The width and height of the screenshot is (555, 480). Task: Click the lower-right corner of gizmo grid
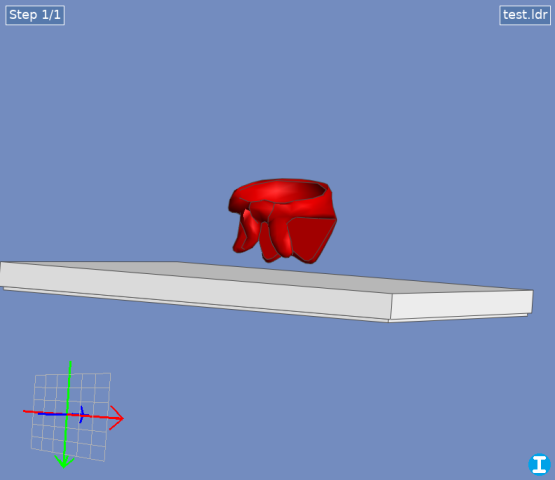click(104, 461)
